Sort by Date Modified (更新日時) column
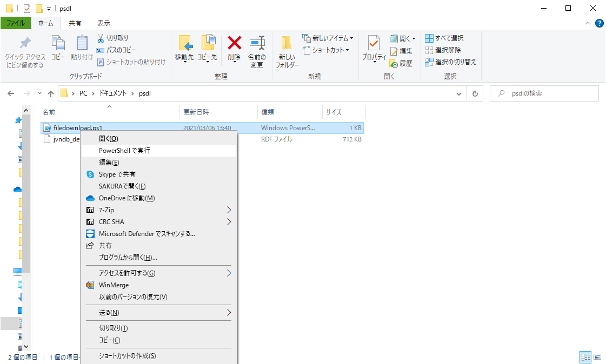Viewport: 606px width, 364px height. pos(219,112)
